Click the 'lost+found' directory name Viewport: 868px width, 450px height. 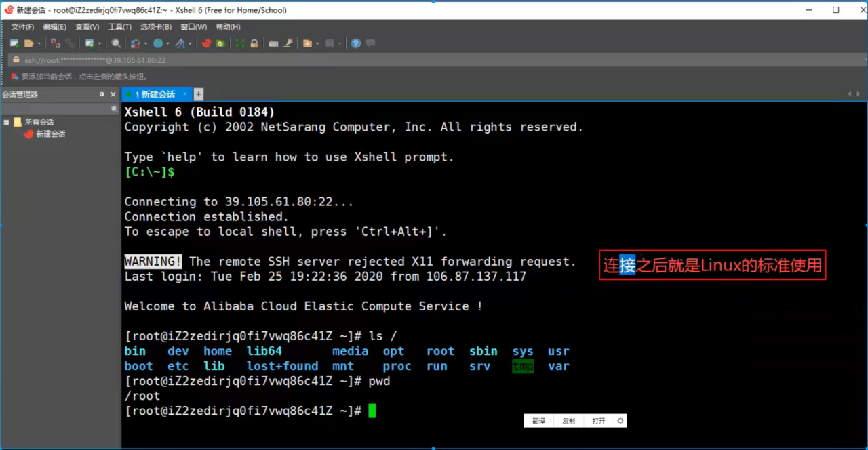282,366
